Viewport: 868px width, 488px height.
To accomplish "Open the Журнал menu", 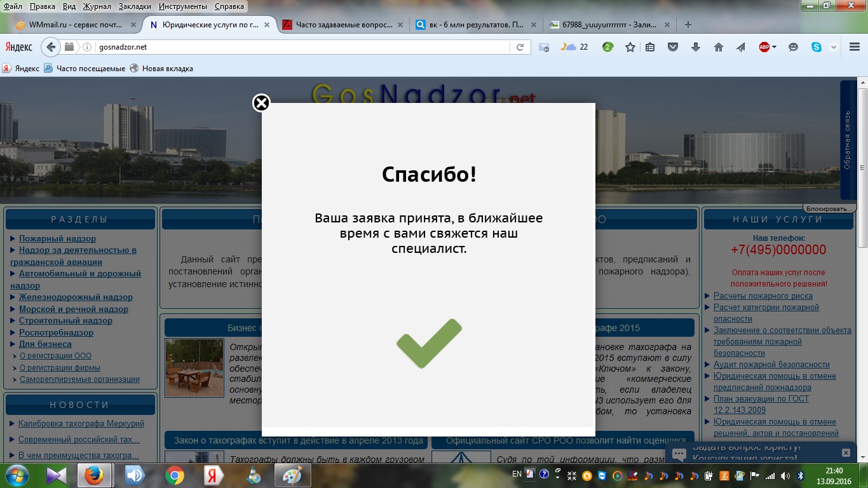I will tap(97, 6).
